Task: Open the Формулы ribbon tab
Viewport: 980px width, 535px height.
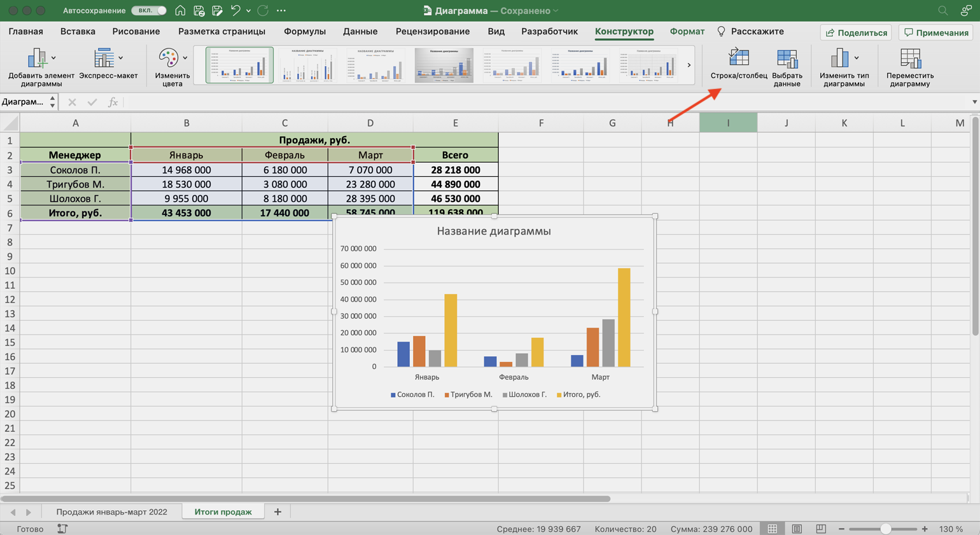Action: tap(304, 31)
